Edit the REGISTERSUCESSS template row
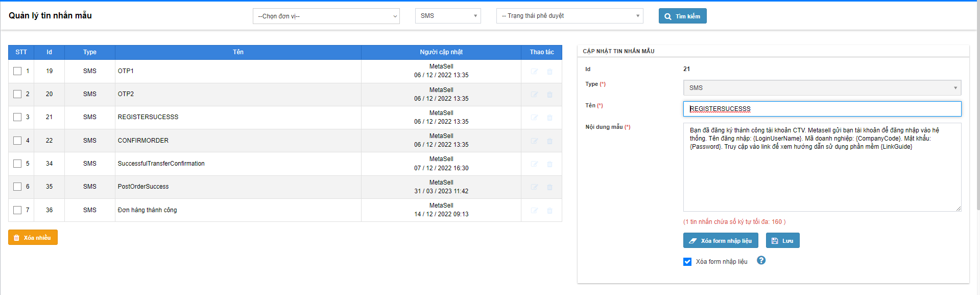Viewport: 980px width, 295px height. pyautogui.click(x=534, y=118)
